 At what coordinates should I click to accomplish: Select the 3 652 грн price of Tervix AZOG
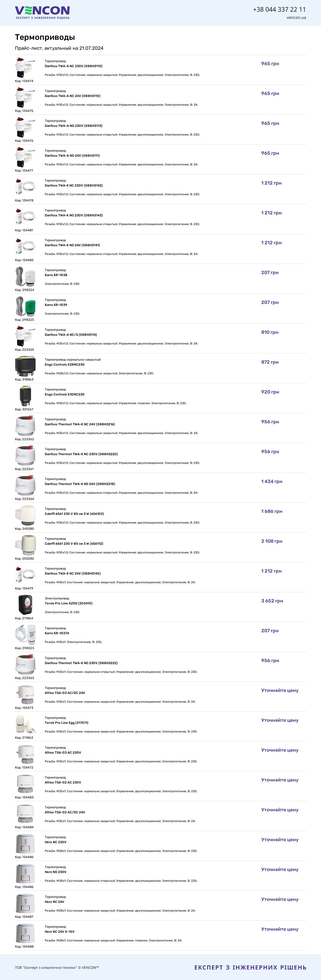[x=272, y=601]
